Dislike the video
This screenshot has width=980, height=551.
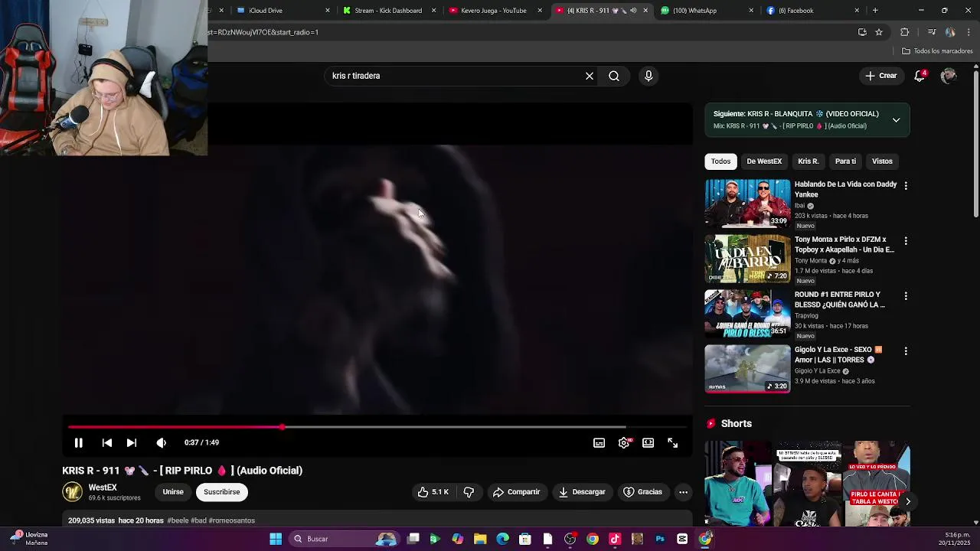pyautogui.click(x=469, y=492)
